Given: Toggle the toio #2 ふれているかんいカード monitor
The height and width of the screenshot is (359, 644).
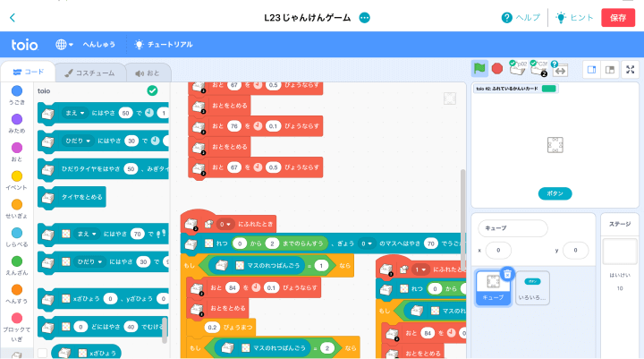Looking at the screenshot, I should (x=516, y=89).
